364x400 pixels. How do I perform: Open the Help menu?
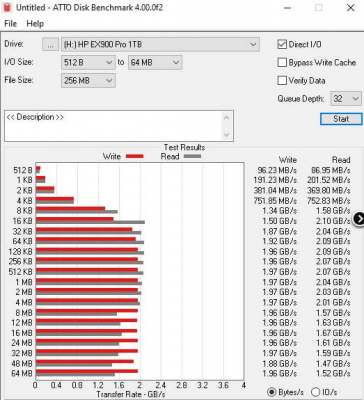[35, 24]
